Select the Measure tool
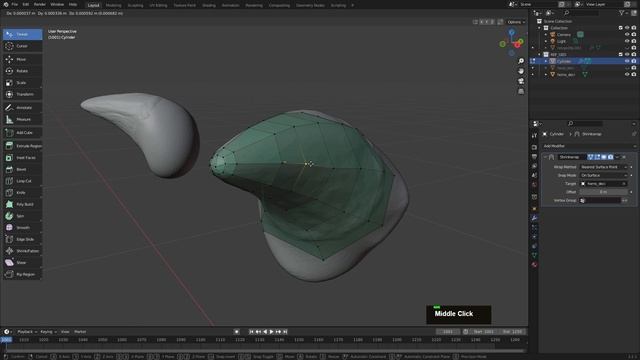The width and height of the screenshot is (640, 360). [x=22, y=119]
